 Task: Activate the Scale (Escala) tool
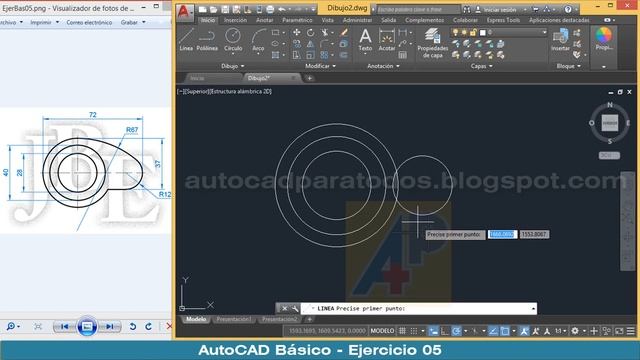(x=311, y=55)
